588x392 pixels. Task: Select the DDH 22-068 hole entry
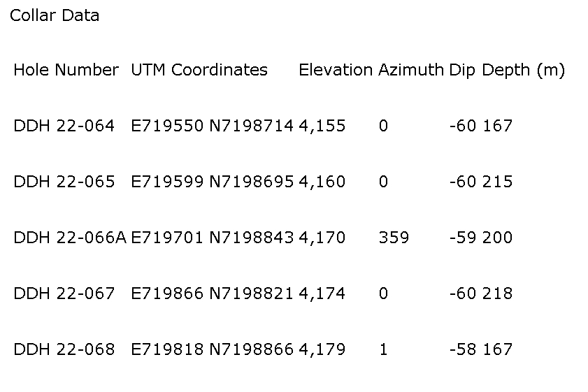tap(64, 349)
